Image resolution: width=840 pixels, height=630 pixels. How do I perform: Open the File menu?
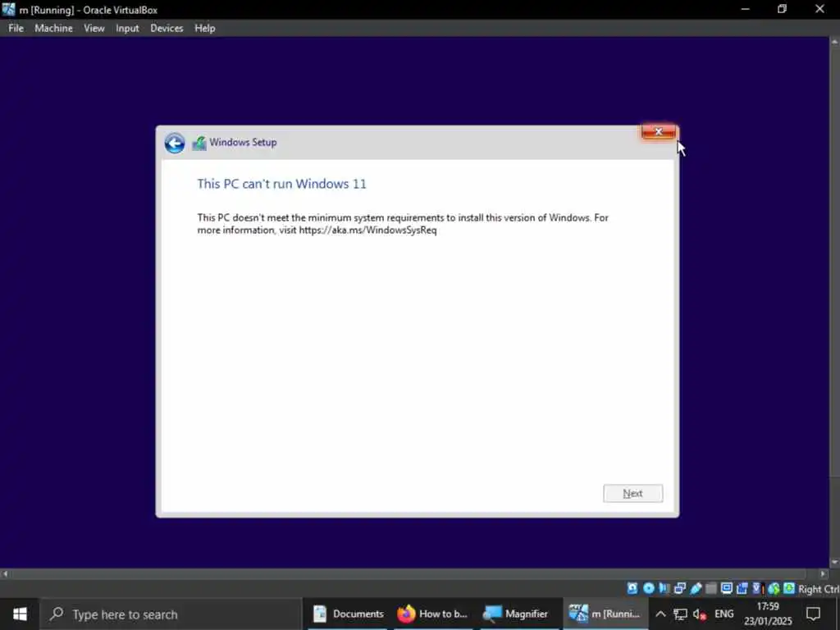coord(16,29)
